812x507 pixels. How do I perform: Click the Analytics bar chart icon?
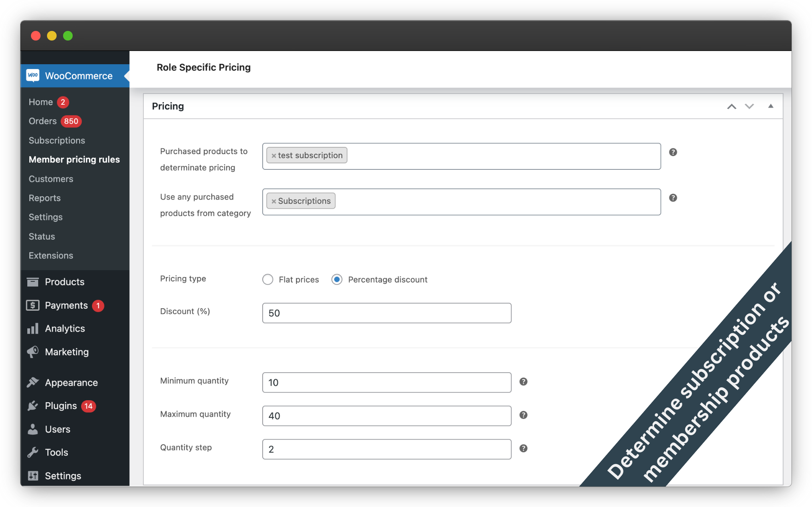click(33, 329)
